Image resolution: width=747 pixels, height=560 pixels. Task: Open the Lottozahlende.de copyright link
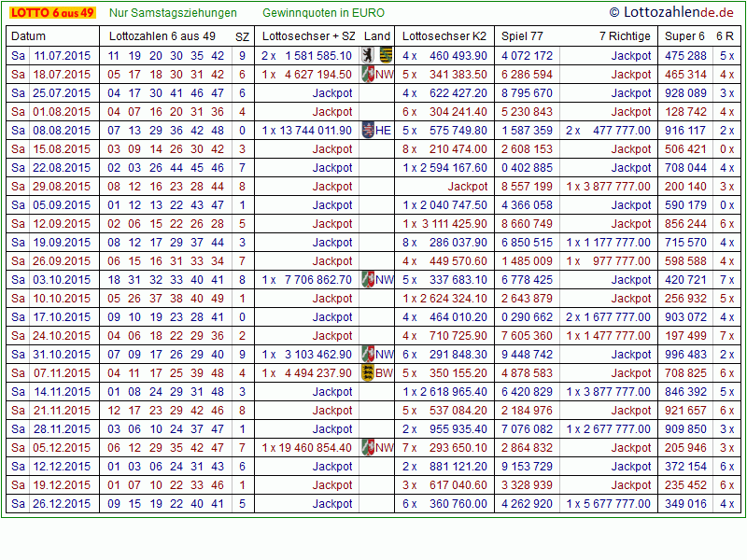(670, 12)
